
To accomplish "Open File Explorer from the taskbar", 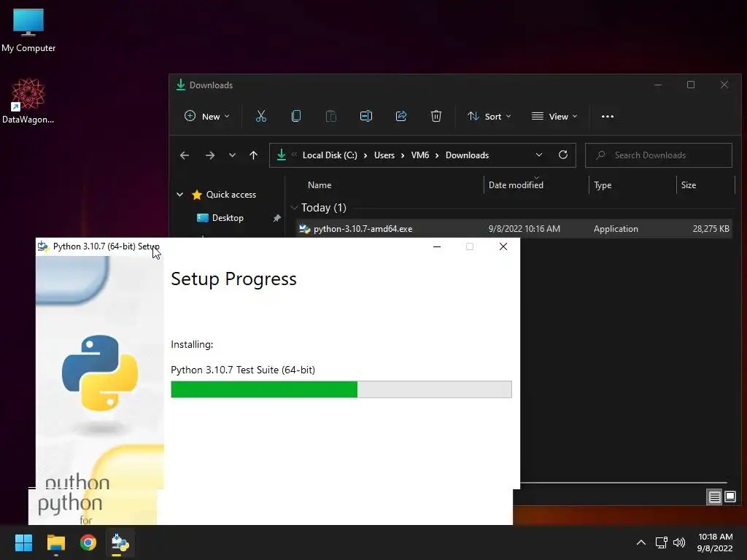I will [55, 542].
